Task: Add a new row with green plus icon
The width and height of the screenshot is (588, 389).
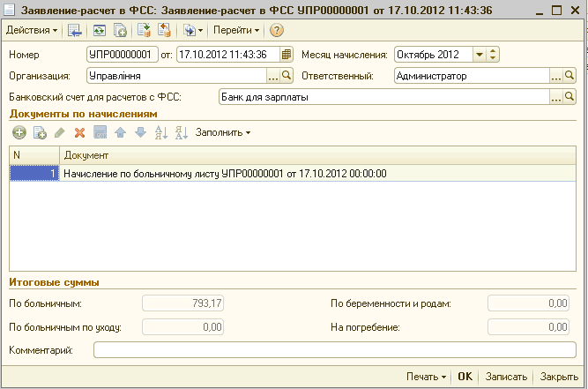Action: [19, 132]
